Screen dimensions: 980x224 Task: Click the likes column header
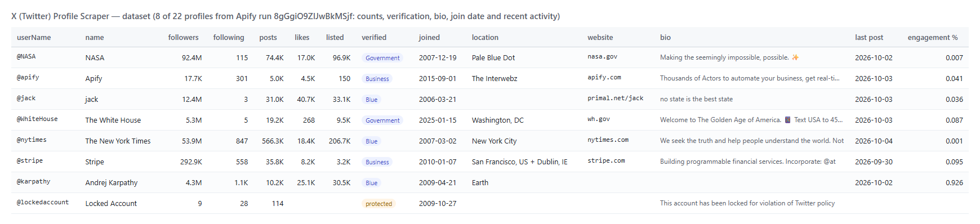point(302,37)
